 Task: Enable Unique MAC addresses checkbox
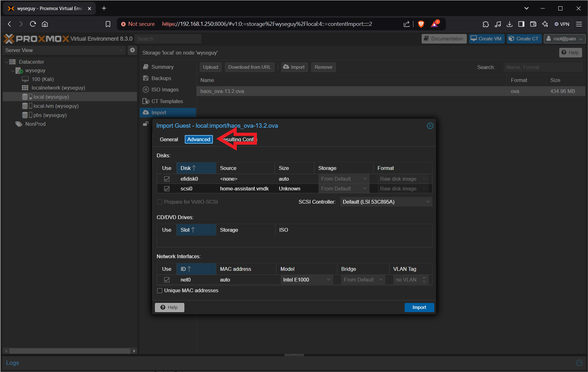[x=160, y=291]
